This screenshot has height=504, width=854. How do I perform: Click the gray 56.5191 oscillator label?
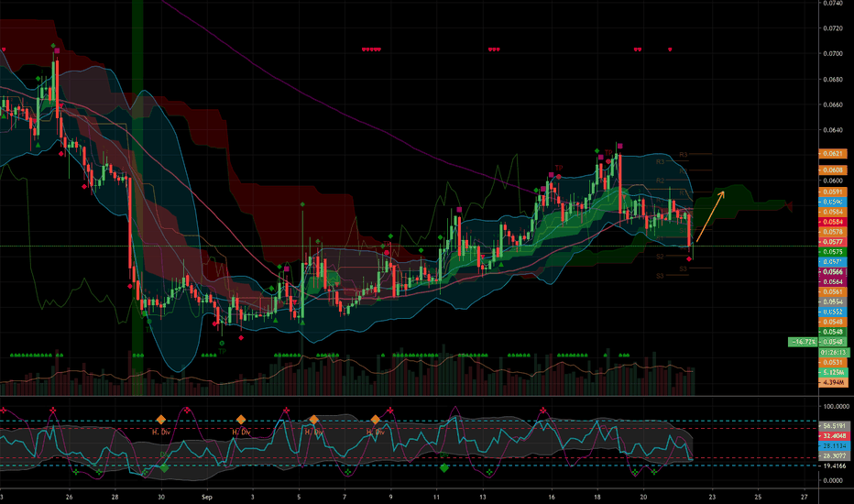coord(834,425)
